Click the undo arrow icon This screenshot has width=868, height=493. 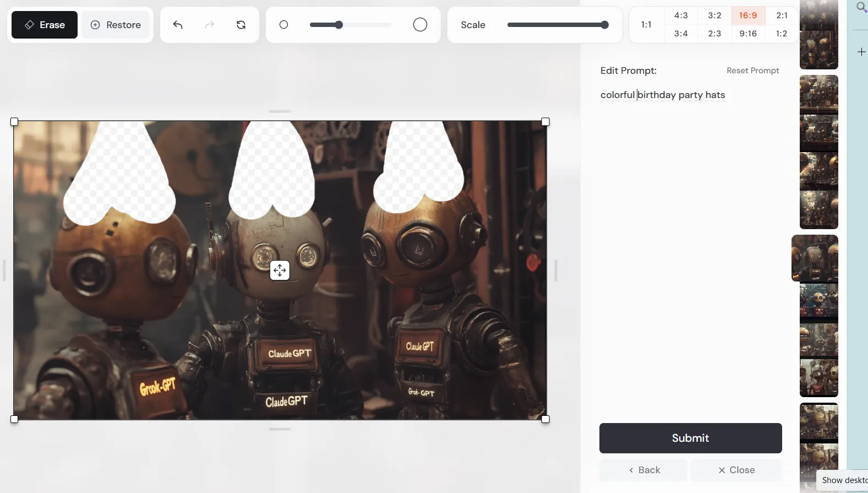pos(178,25)
